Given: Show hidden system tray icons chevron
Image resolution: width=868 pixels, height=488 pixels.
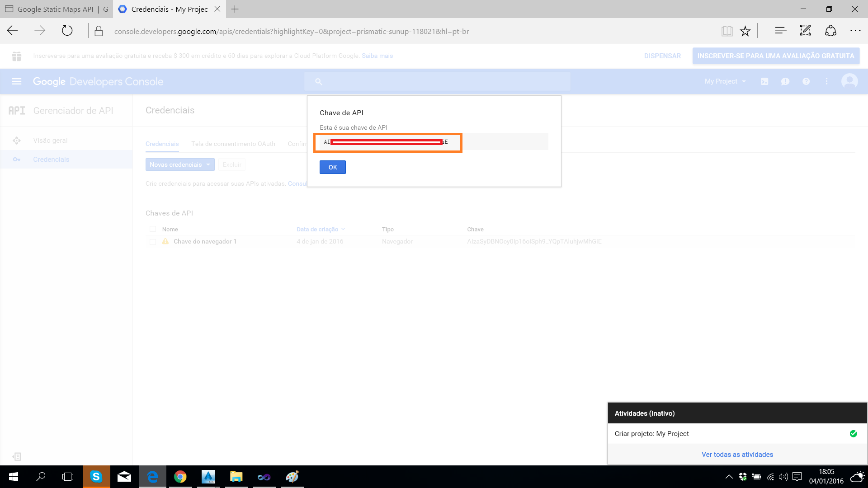Looking at the screenshot, I should click(729, 477).
